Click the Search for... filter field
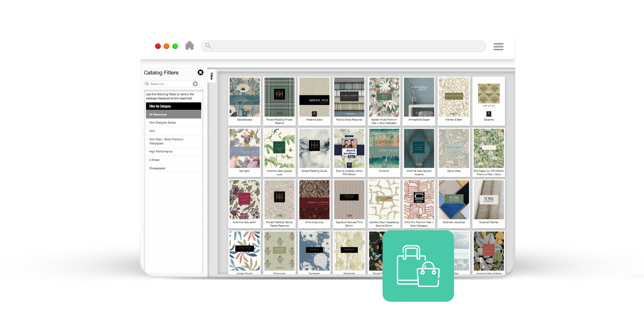This screenshot has width=644, height=314. 171,84
